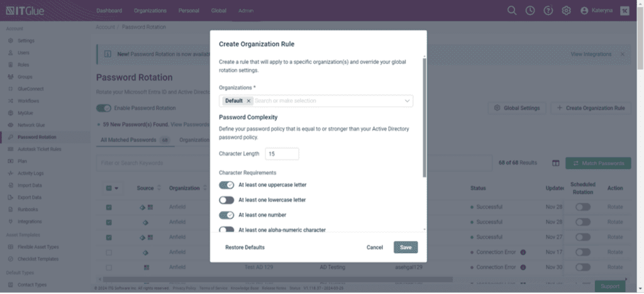Screen dimensions: 644x294
Task: Expand the Organizations selection dropdown
Action: point(408,101)
